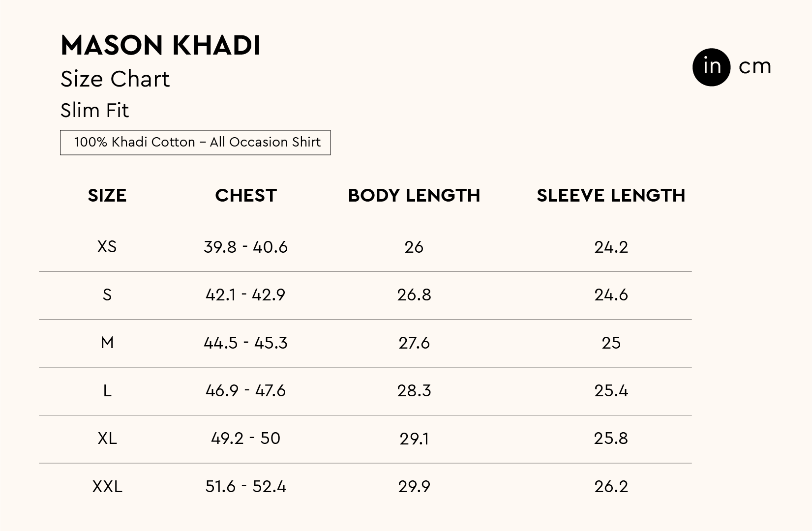Click the MASON KHADI title
812x531 pixels.
pyautogui.click(x=160, y=45)
